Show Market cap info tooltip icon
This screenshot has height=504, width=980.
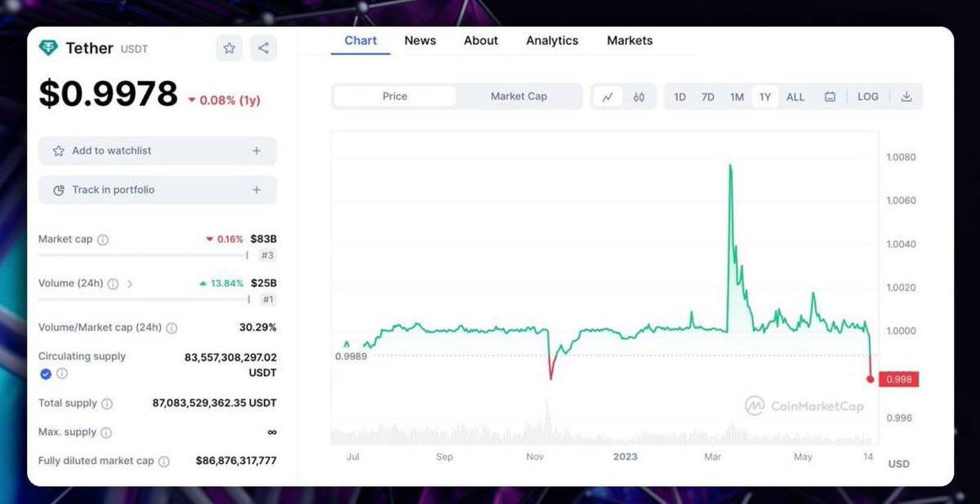(x=103, y=240)
